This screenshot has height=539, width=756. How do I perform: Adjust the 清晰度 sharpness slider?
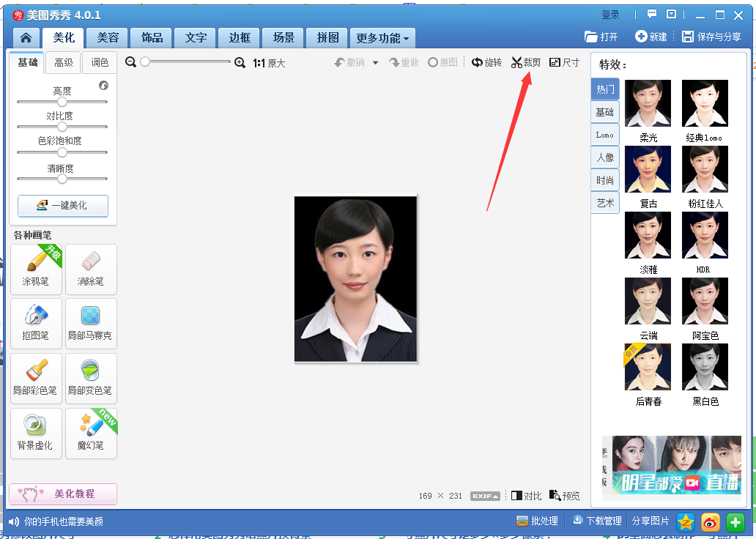click(x=62, y=179)
